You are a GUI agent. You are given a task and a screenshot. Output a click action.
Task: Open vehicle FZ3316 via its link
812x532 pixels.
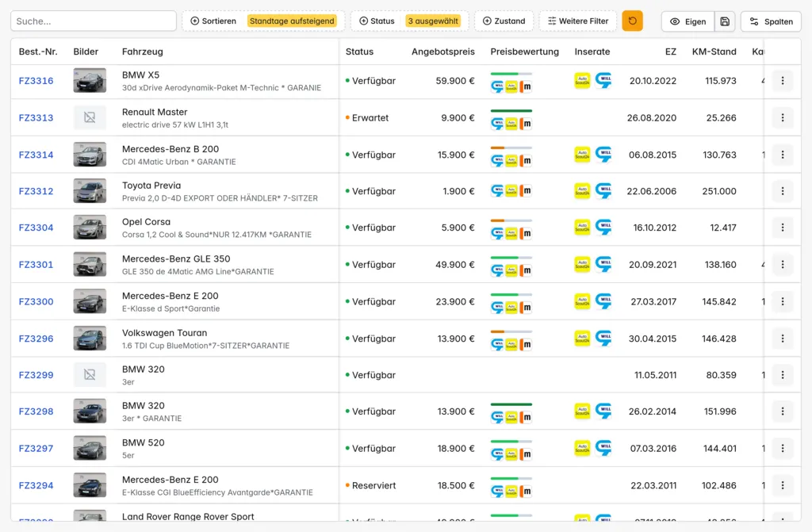point(36,81)
